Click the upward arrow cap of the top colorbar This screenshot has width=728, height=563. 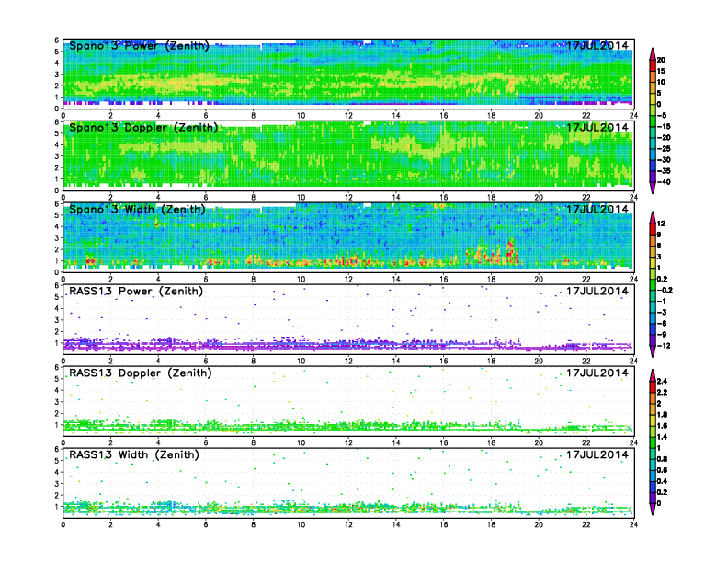pyautogui.click(x=653, y=53)
